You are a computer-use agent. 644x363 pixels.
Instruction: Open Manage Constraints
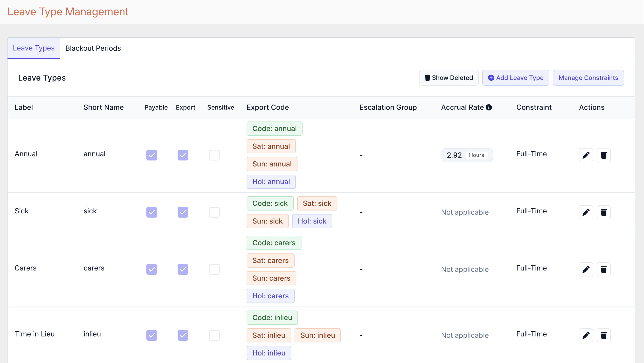(x=588, y=78)
